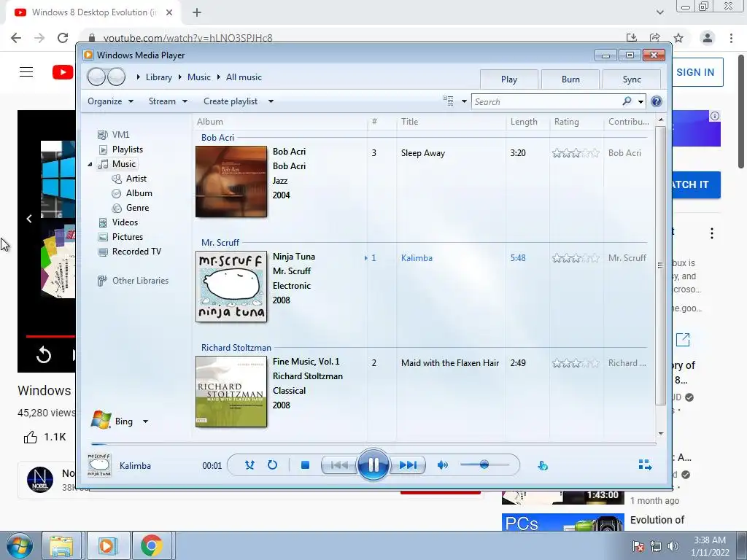747x560 pixels.
Task: Reload the Chrome page
Action: click(63, 38)
